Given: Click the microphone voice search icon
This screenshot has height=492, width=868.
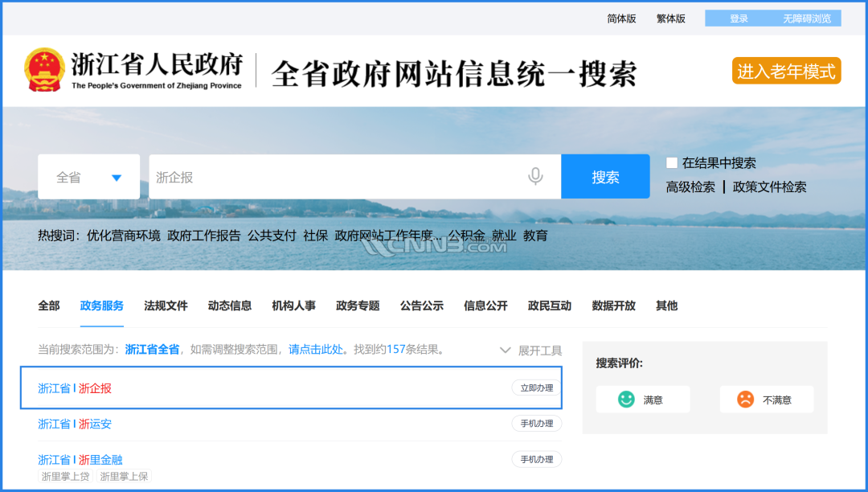Looking at the screenshot, I should click(535, 176).
